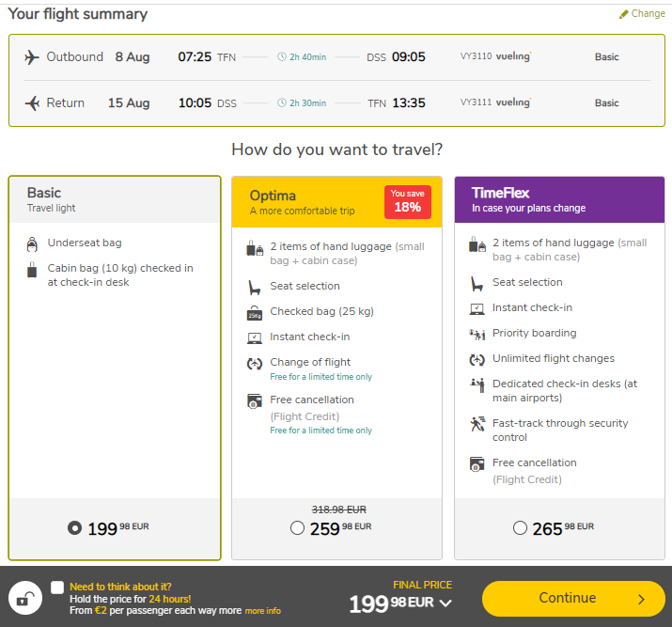The height and width of the screenshot is (627, 672).
Task: Click the Optima checked bag 25kg icon
Action: pos(255,313)
